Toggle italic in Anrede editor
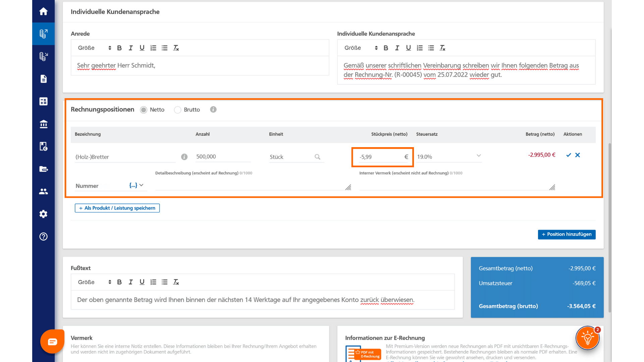The height and width of the screenshot is (362, 644). coord(131,48)
